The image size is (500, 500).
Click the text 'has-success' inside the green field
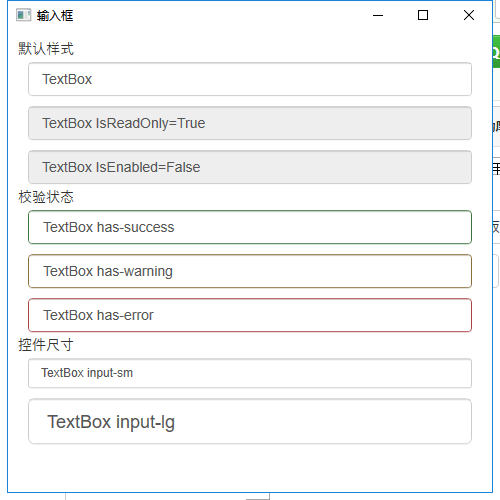136,227
